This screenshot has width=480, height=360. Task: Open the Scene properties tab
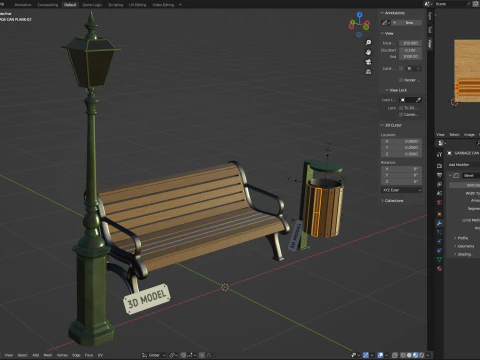coord(439,193)
